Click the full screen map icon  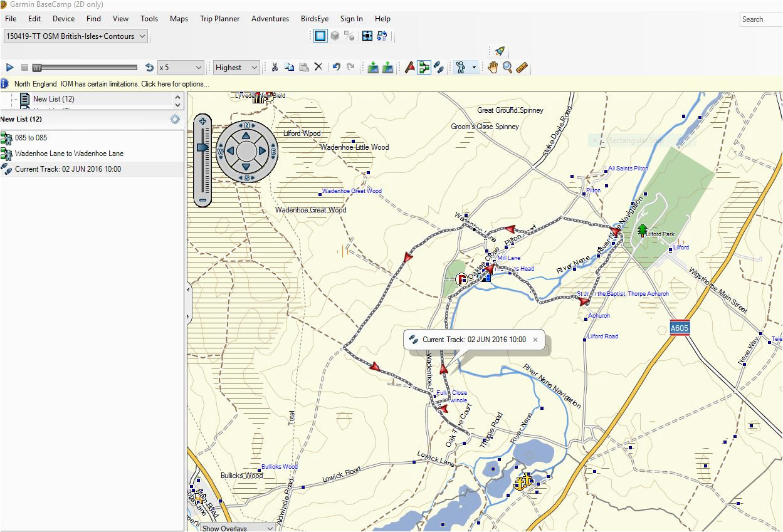(367, 36)
